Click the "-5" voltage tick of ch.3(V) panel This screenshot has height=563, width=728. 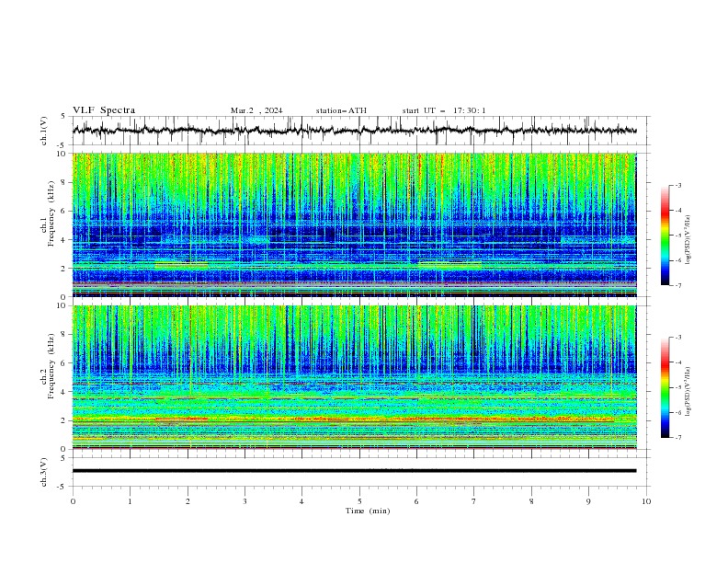63,487
